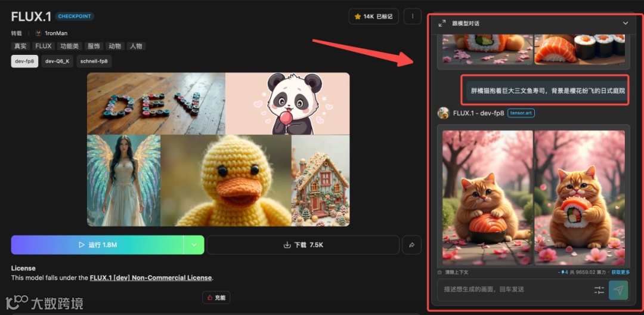This screenshot has width=644, height=315.
Task: Click the 人物 tag
Action: coord(136,46)
